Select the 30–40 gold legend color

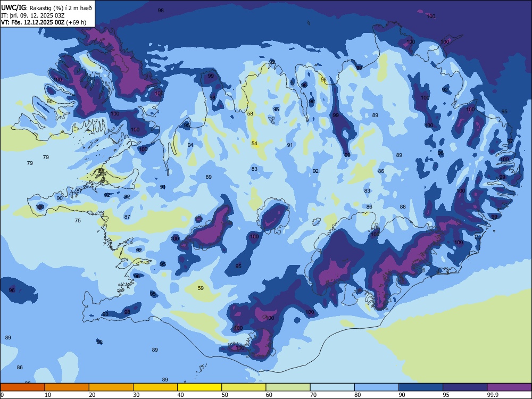click(x=155, y=387)
